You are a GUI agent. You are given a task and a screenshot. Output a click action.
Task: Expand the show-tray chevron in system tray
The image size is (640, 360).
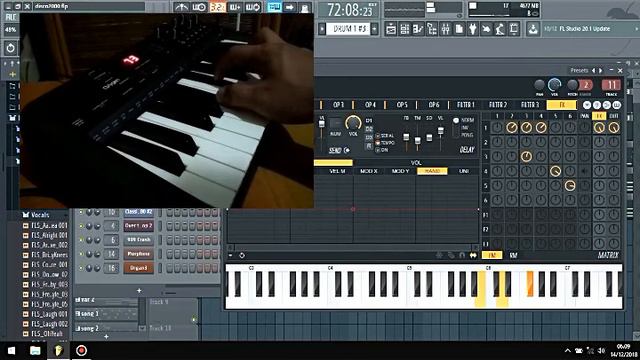click(x=568, y=351)
